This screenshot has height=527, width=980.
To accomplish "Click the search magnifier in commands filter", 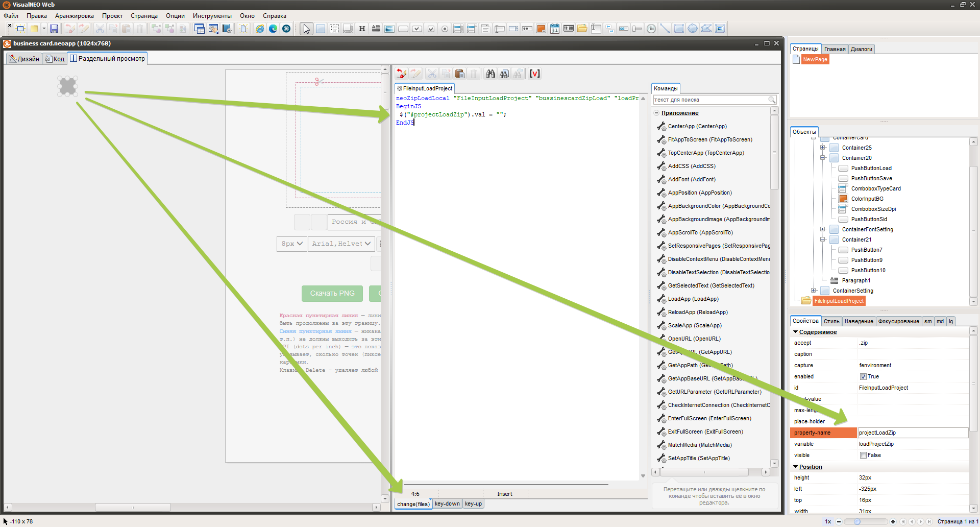I will 772,100.
